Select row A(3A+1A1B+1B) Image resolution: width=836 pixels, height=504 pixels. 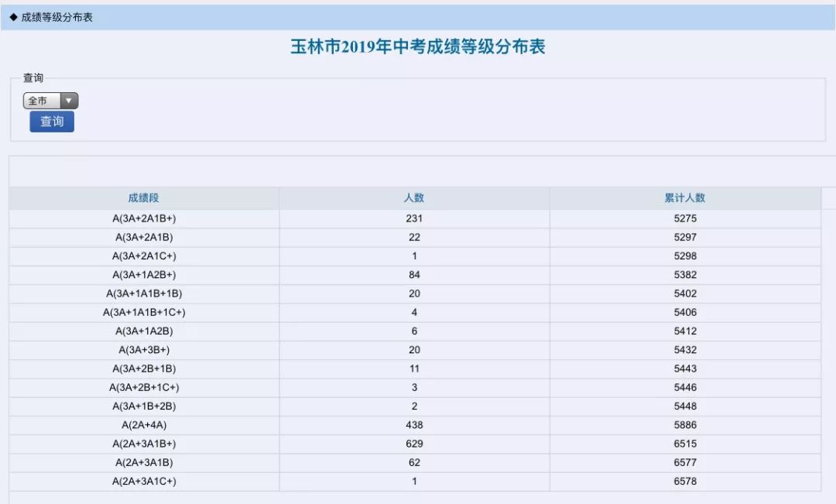(x=415, y=294)
